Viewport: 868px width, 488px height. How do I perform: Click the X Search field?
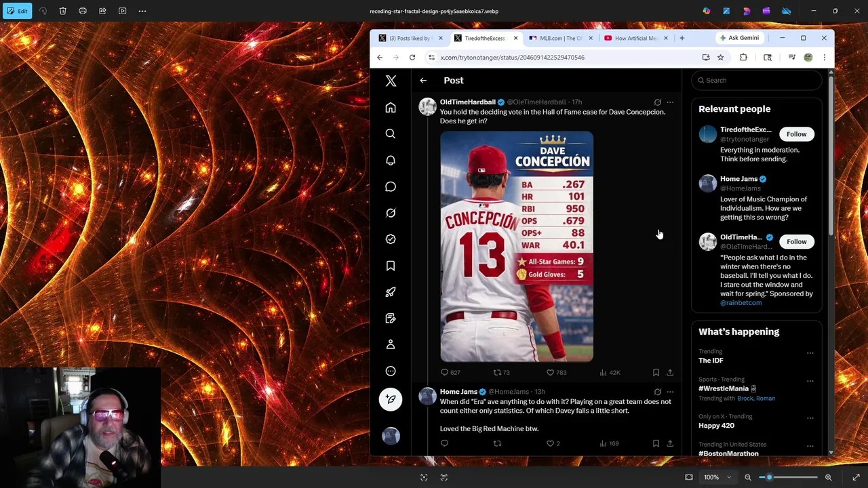pyautogui.click(x=757, y=81)
